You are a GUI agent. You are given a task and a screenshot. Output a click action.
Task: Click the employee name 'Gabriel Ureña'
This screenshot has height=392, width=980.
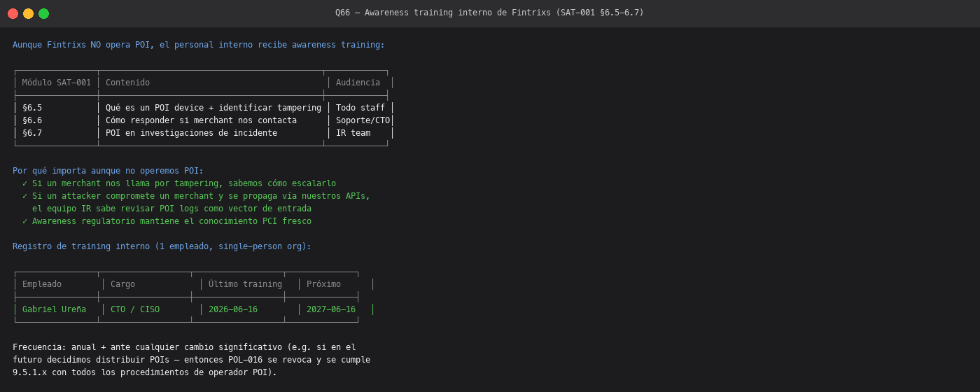click(x=54, y=309)
